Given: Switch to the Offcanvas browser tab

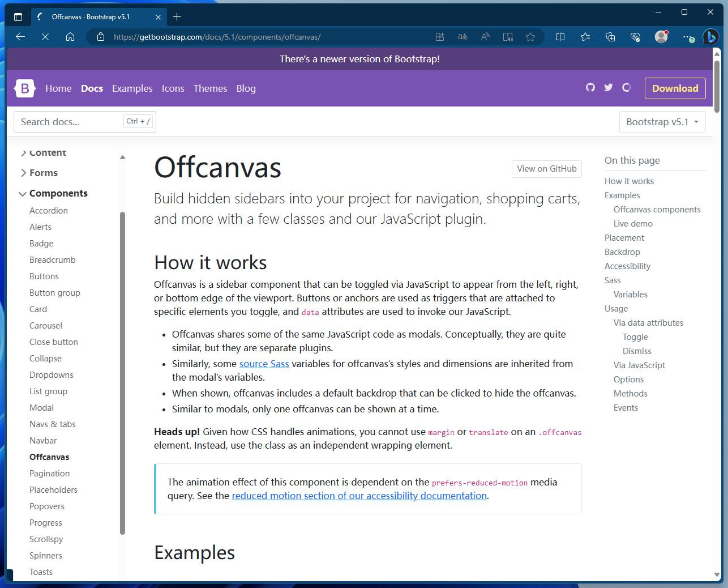Looking at the screenshot, I should pyautogui.click(x=92, y=16).
